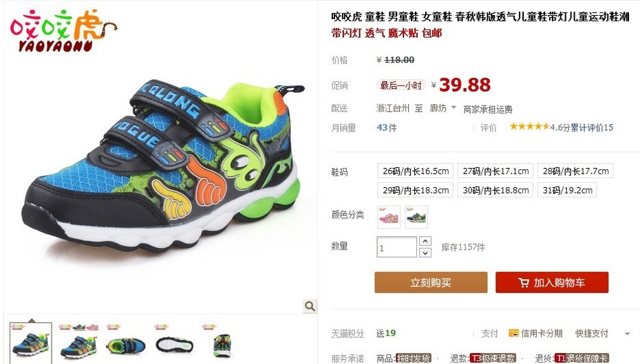Click the 立刻购买 buy now button
640x364 pixels.
[431, 282]
